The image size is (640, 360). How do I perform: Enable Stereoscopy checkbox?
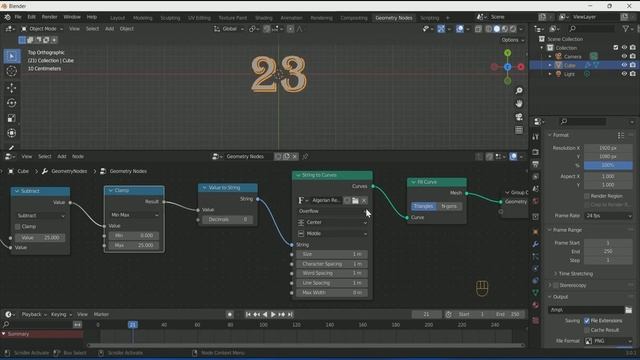[556, 285]
